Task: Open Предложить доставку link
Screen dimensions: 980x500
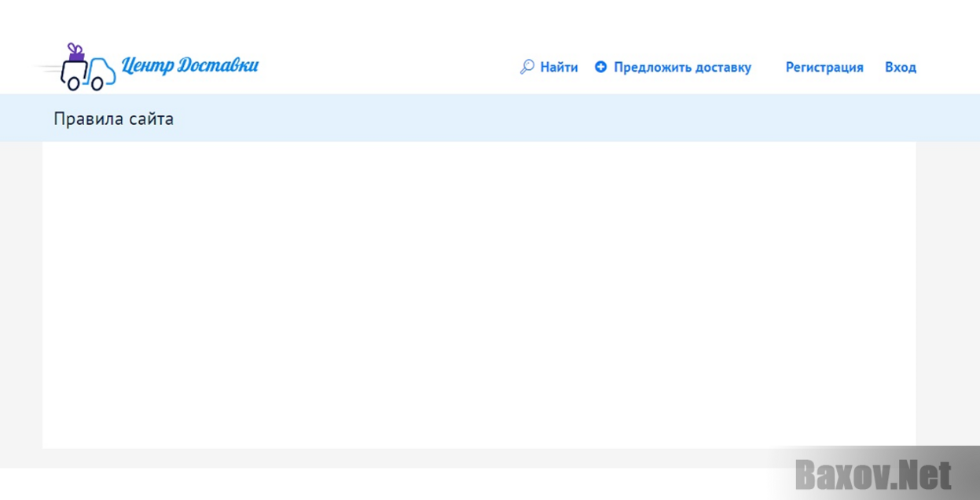Action: 682,68
